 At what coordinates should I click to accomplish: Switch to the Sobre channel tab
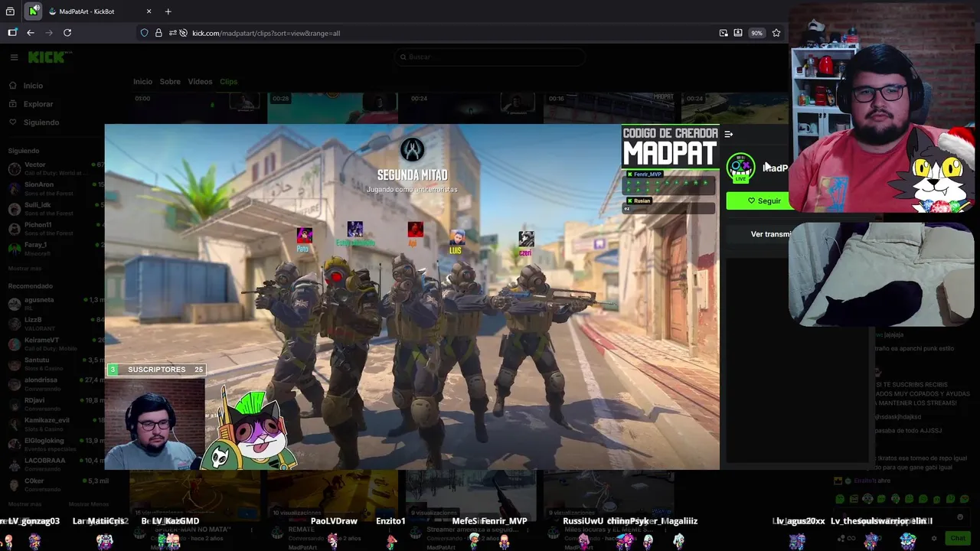[170, 82]
